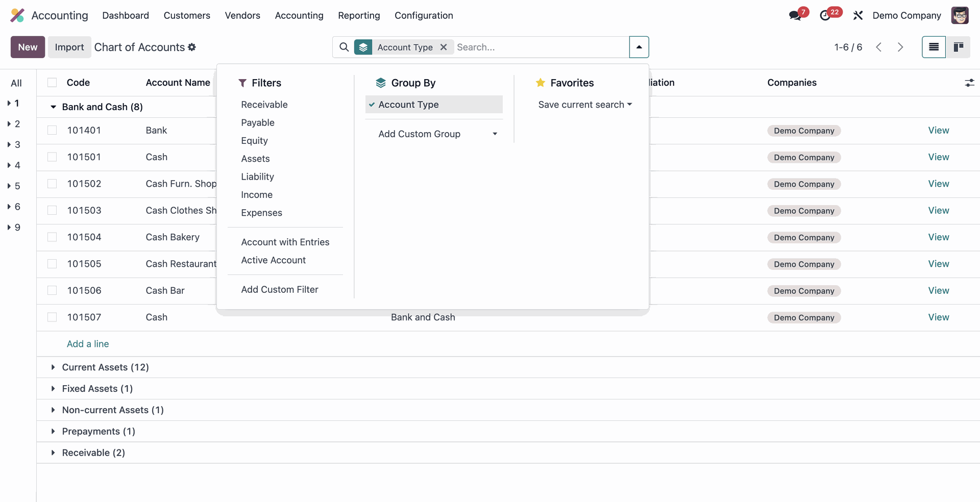Tick the select-all header checkbox

click(52, 83)
